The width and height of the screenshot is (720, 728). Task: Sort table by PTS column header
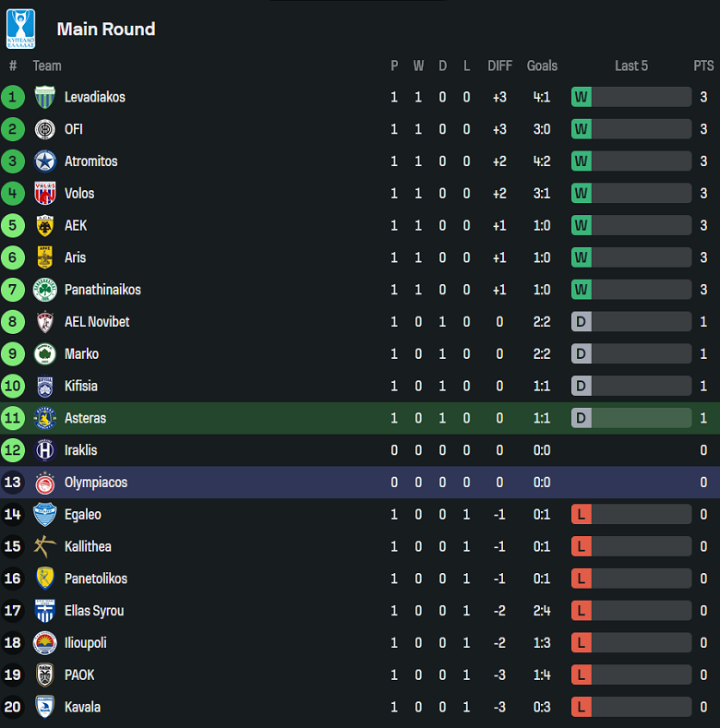pos(703,66)
